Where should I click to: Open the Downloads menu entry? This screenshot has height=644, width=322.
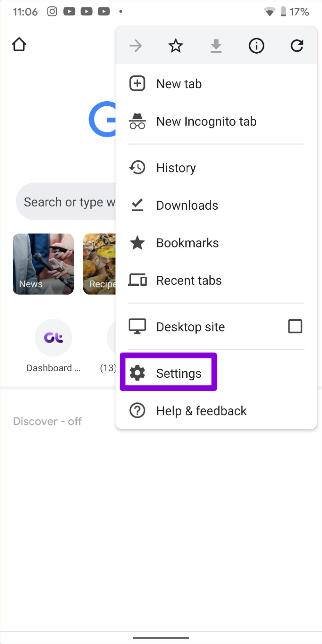pyautogui.click(x=216, y=205)
